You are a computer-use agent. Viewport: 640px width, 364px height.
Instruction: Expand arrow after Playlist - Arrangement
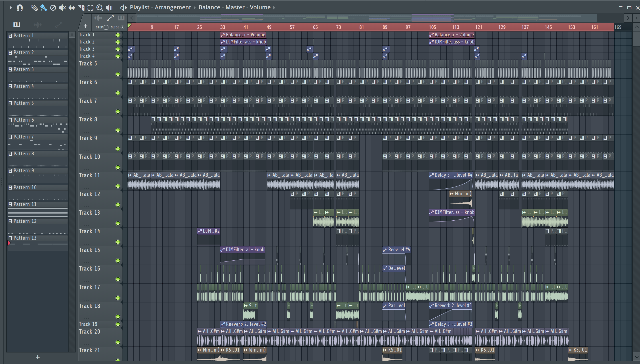pos(194,8)
